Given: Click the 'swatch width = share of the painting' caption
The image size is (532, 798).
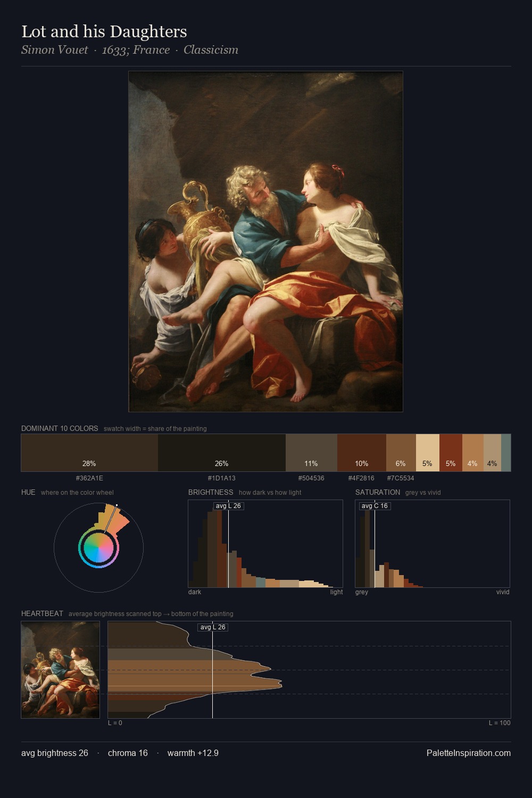Looking at the screenshot, I should (x=155, y=429).
